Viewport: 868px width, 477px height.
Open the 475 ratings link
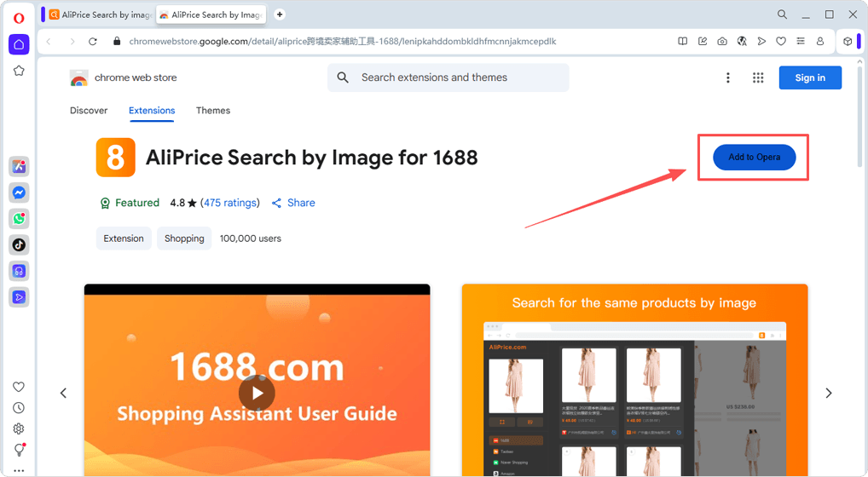(230, 203)
